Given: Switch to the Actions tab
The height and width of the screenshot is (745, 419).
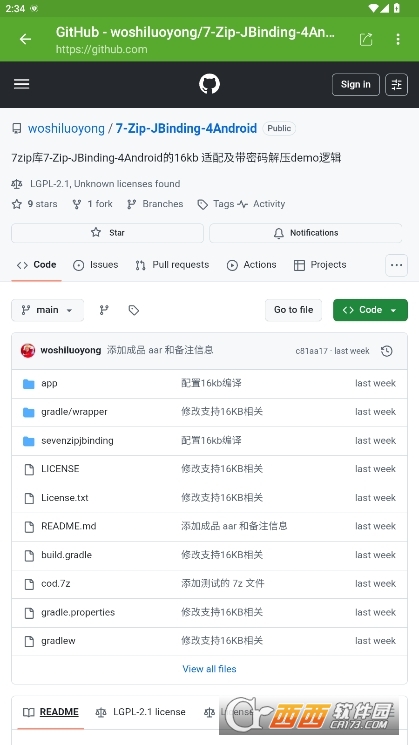Looking at the screenshot, I should coord(252,265).
